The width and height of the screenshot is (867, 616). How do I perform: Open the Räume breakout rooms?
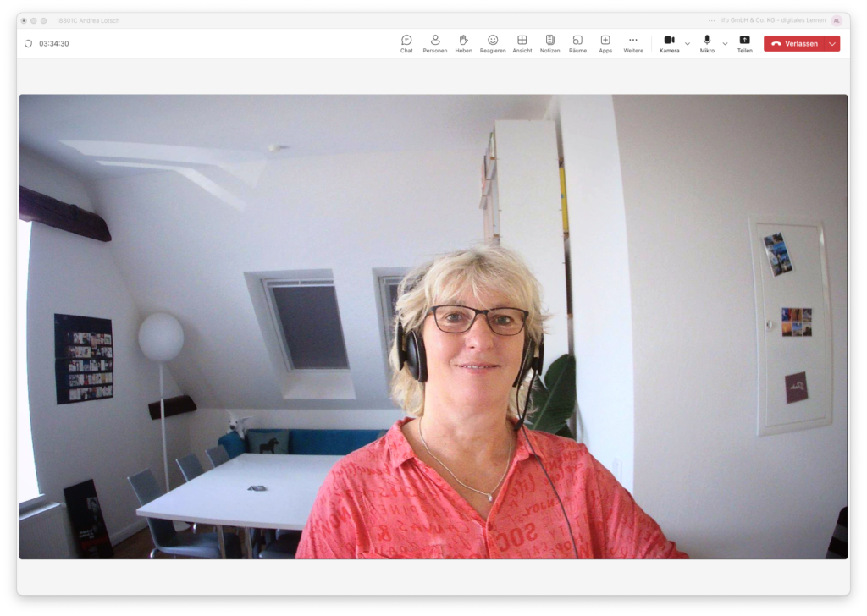click(577, 44)
